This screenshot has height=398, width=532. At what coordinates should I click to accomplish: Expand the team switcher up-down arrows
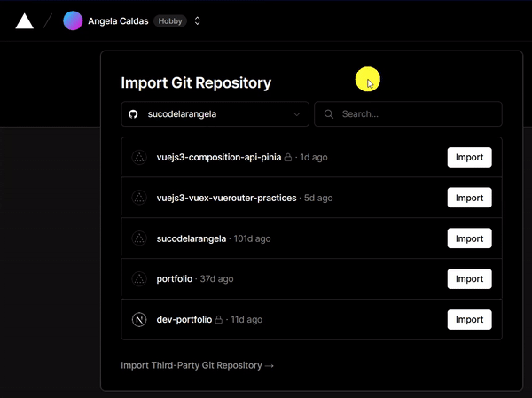(x=197, y=21)
